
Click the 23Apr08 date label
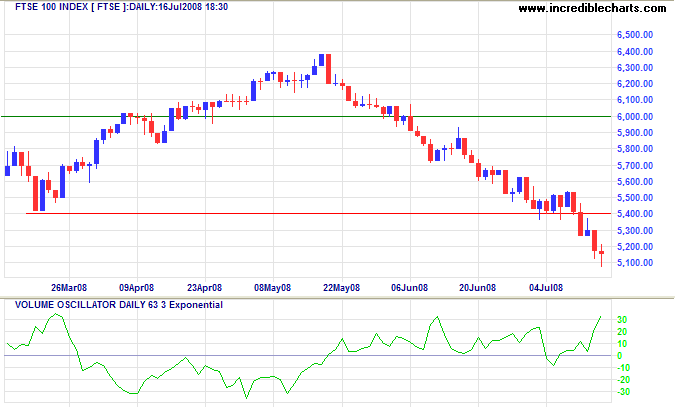pos(204,288)
